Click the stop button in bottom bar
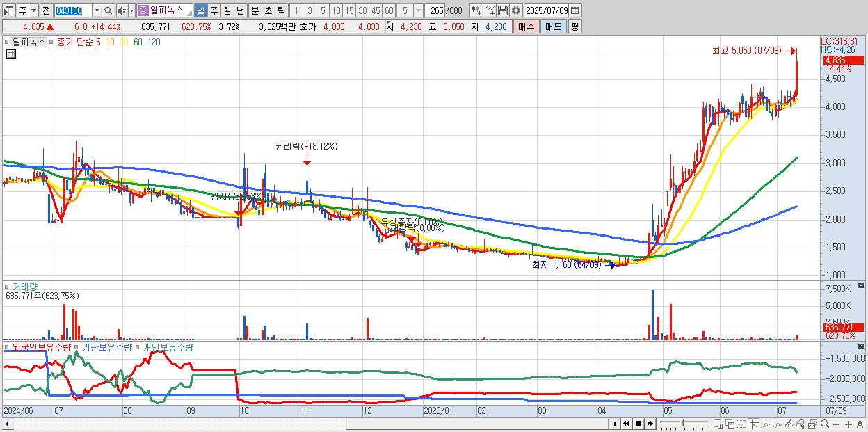 pyautogui.click(x=638, y=424)
